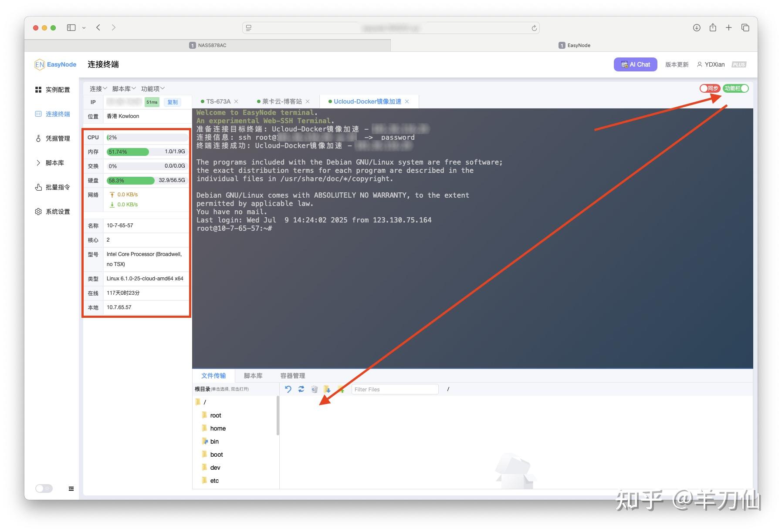This screenshot has height=532, width=782.
Task: Click the upload folder icon
Action: coord(342,389)
